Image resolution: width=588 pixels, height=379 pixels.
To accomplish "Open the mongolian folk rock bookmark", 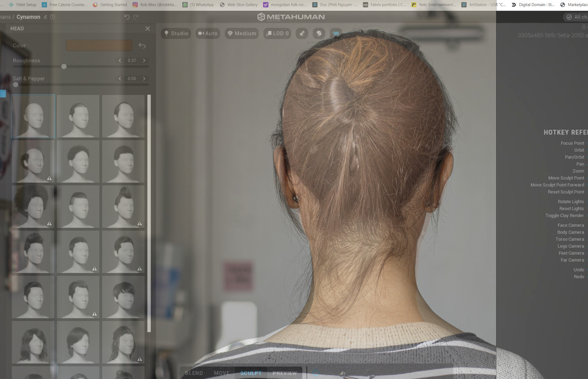I will pos(285,5).
